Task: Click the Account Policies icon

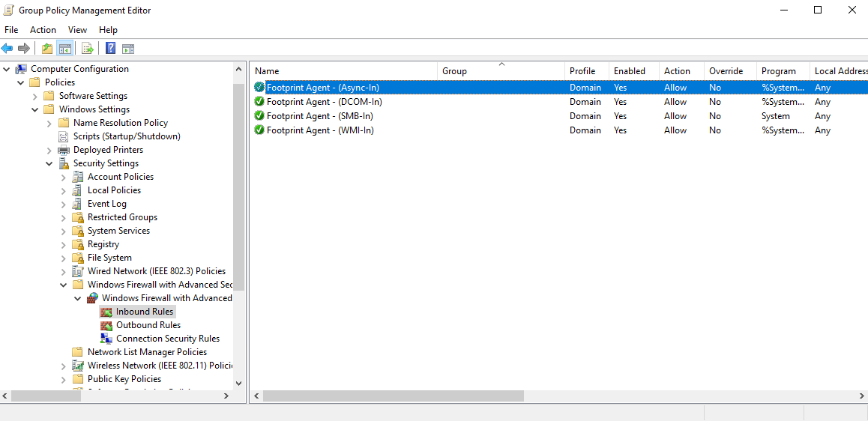Action: pos(78,177)
